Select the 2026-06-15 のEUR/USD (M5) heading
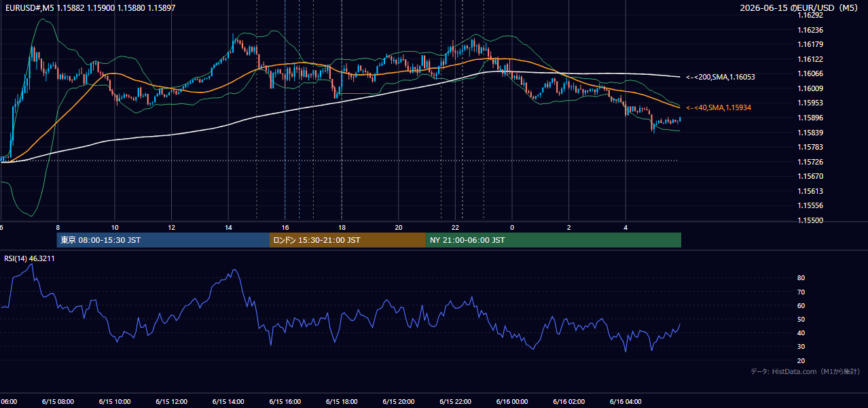The image size is (868, 408). pos(799,7)
